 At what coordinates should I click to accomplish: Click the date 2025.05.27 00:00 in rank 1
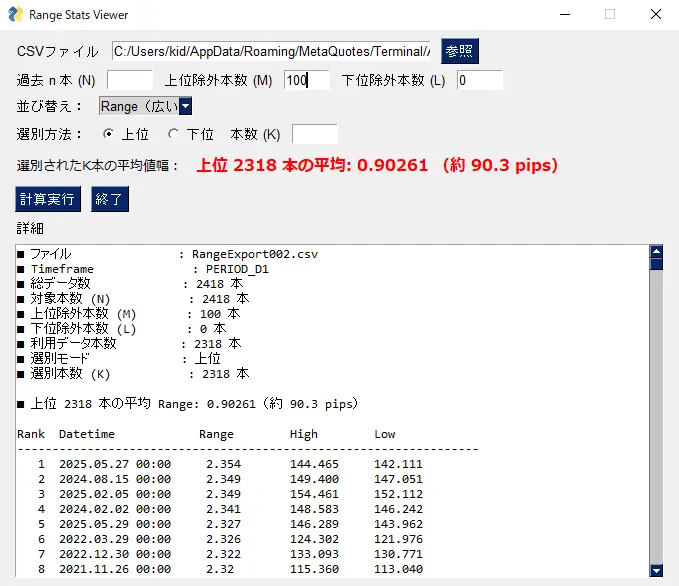[x=115, y=464]
